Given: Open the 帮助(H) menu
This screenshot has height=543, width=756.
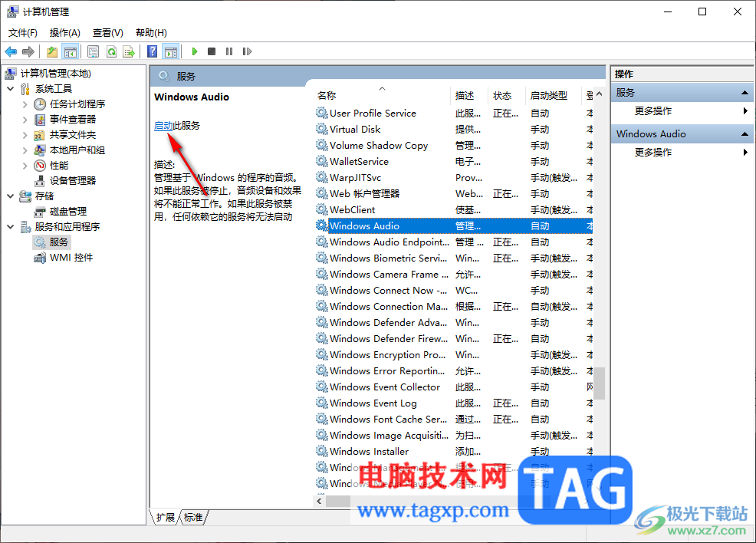Looking at the screenshot, I should coord(151,33).
